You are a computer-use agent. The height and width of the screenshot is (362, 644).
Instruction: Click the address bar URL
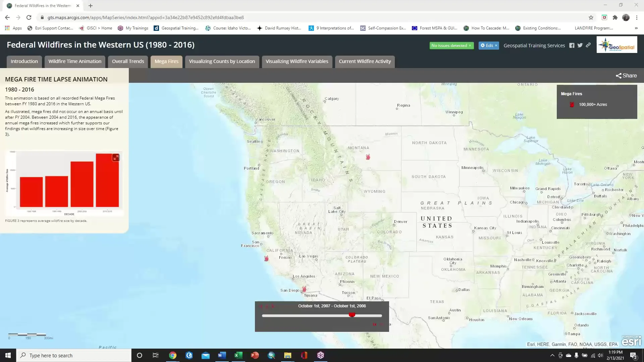tap(146, 17)
